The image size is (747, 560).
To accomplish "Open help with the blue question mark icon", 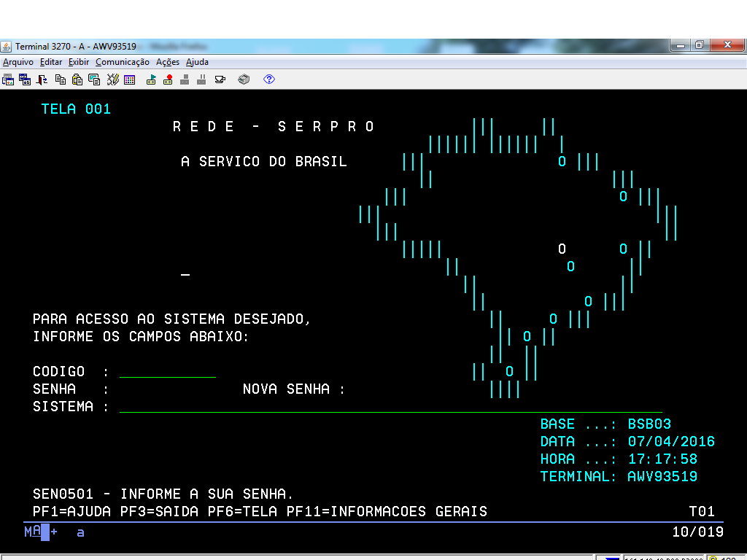I will coord(269,79).
